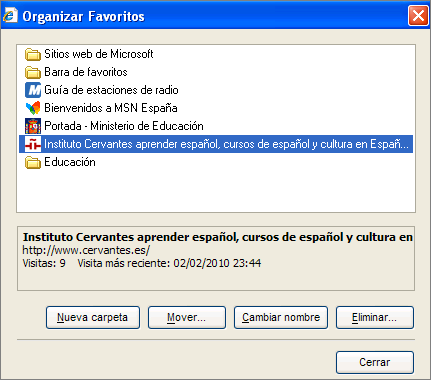Click the Barra de favoritos folder icon

click(x=33, y=72)
